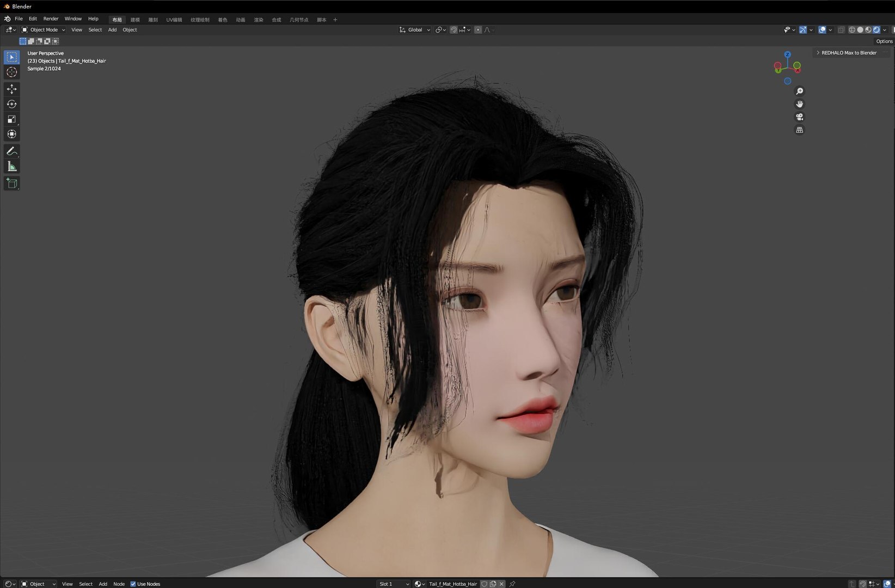Switch to material preview shading
This screenshot has height=588, width=895.
pos(868,30)
